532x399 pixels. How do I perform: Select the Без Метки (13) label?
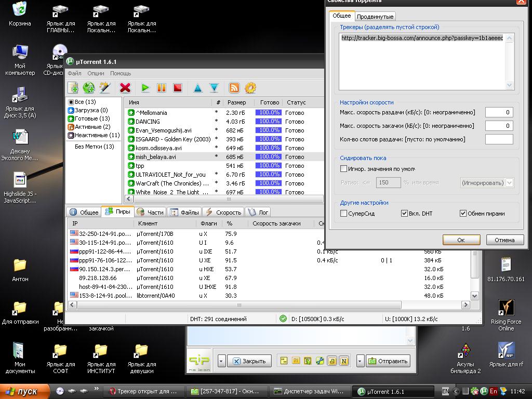pyautogui.click(x=95, y=147)
